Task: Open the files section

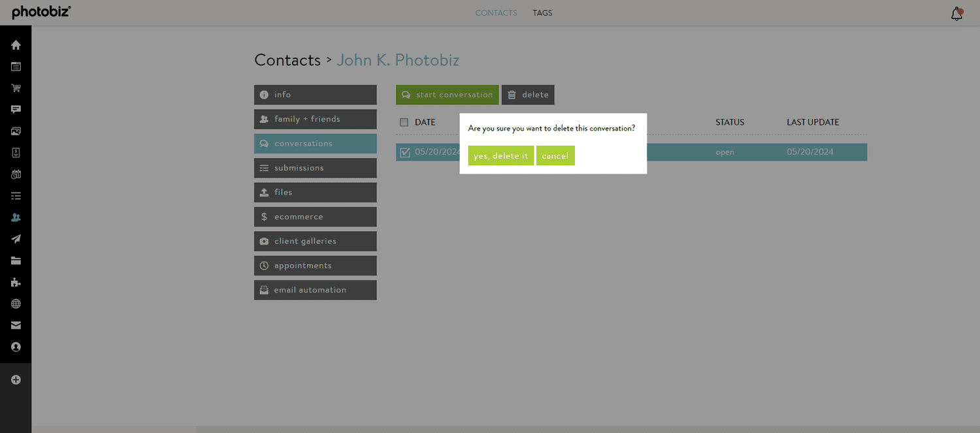Action: 316,192
